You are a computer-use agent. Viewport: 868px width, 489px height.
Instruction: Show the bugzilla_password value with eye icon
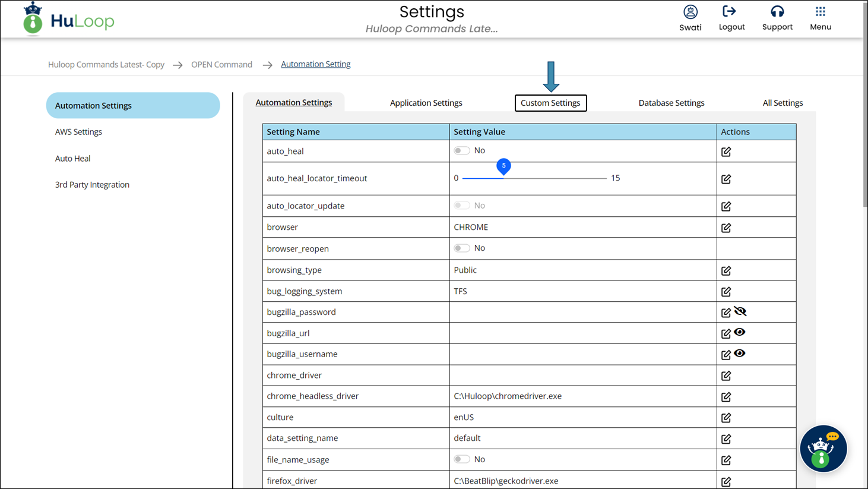click(x=740, y=311)
